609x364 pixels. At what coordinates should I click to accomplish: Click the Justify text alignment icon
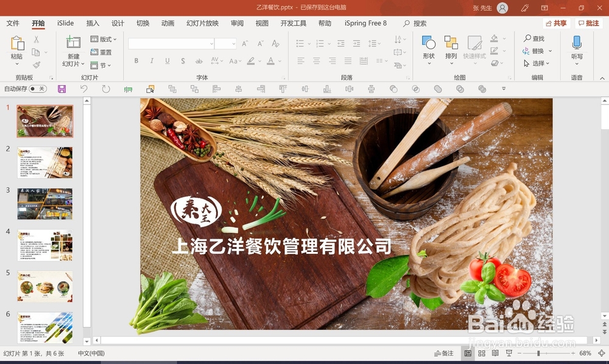pos(348,60)
